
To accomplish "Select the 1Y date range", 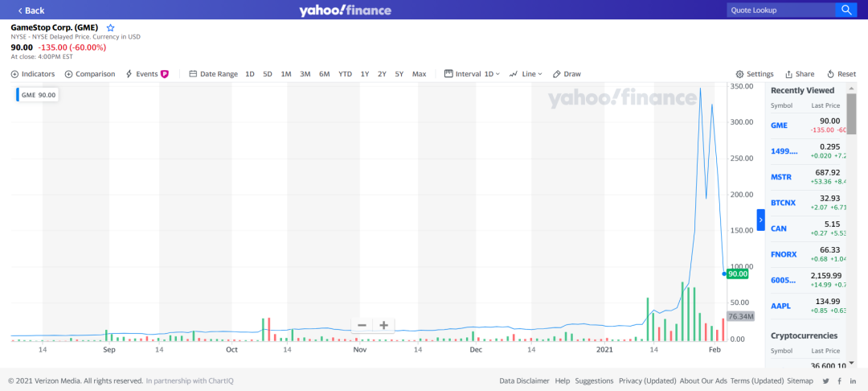I will [365, 74].
